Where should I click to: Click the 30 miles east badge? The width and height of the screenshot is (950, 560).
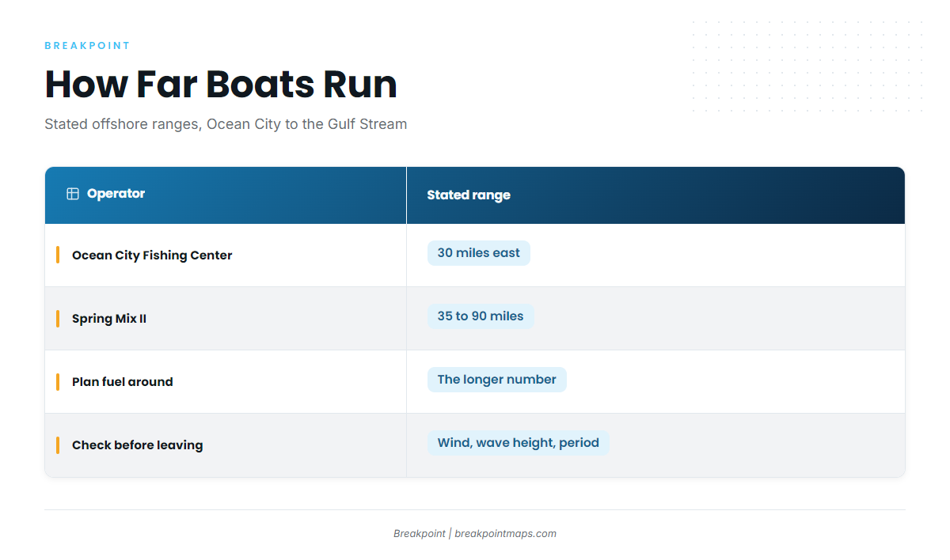click(479, 253)
